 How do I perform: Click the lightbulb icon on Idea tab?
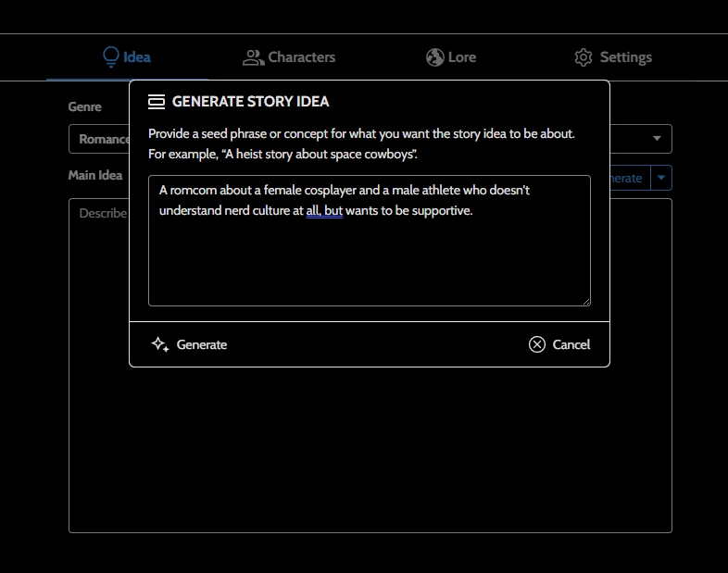[111, 57]
